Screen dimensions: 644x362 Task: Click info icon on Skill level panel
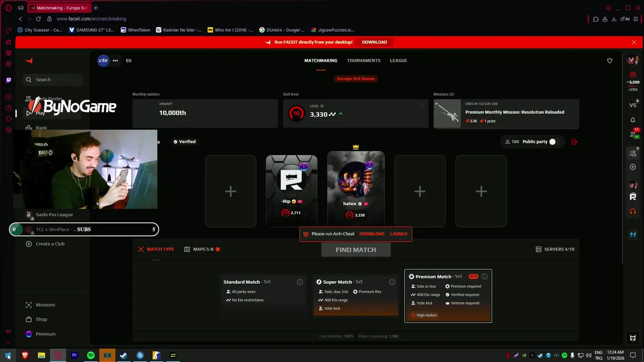point(423,105)
